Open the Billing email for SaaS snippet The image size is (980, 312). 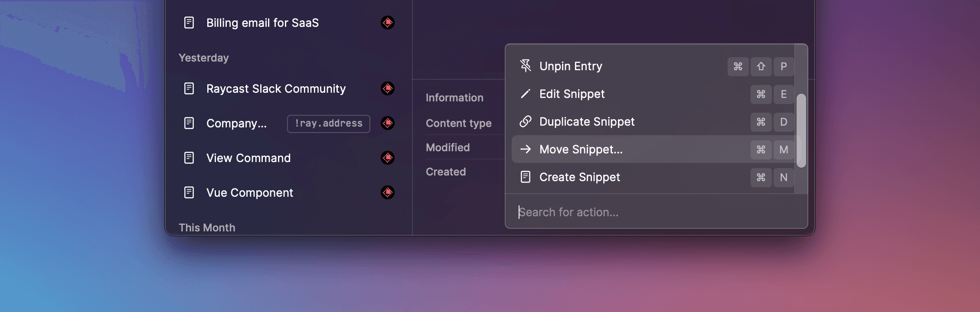[x=288, y=23]
